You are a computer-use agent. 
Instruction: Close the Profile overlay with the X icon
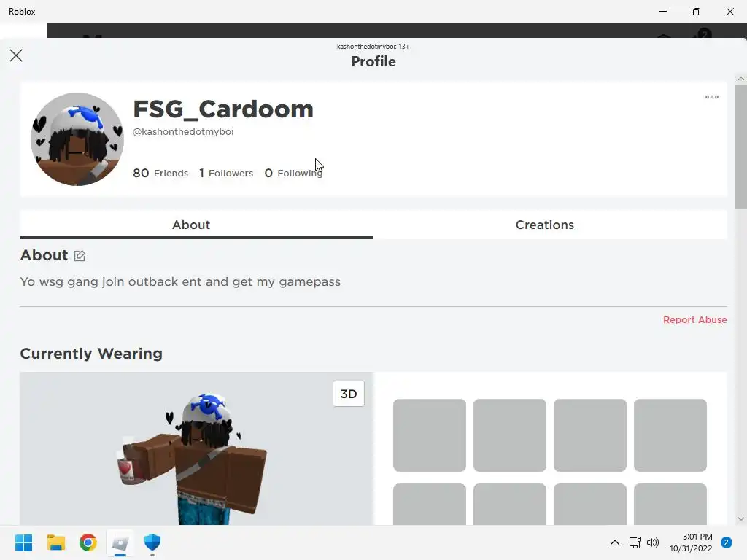tap(16, 55)
